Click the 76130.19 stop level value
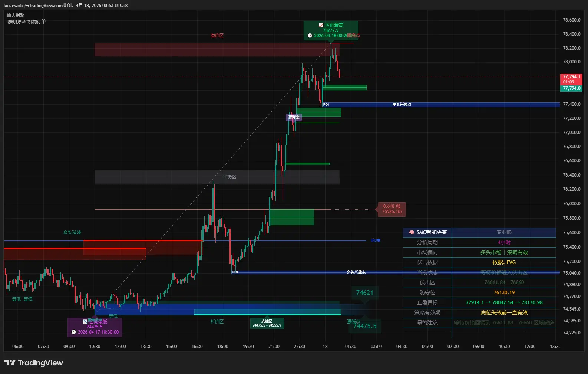 504,292
